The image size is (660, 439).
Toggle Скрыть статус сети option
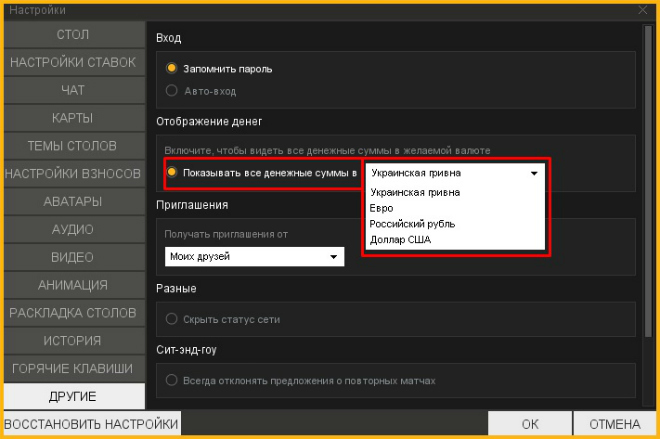click(173, 320)
